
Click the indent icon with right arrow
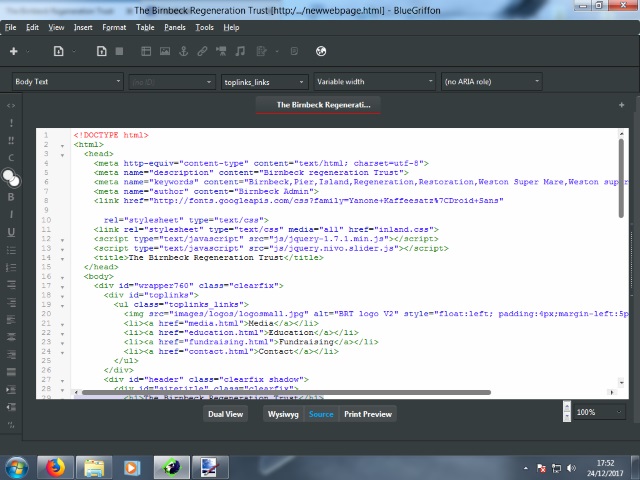tap(11, 389)
